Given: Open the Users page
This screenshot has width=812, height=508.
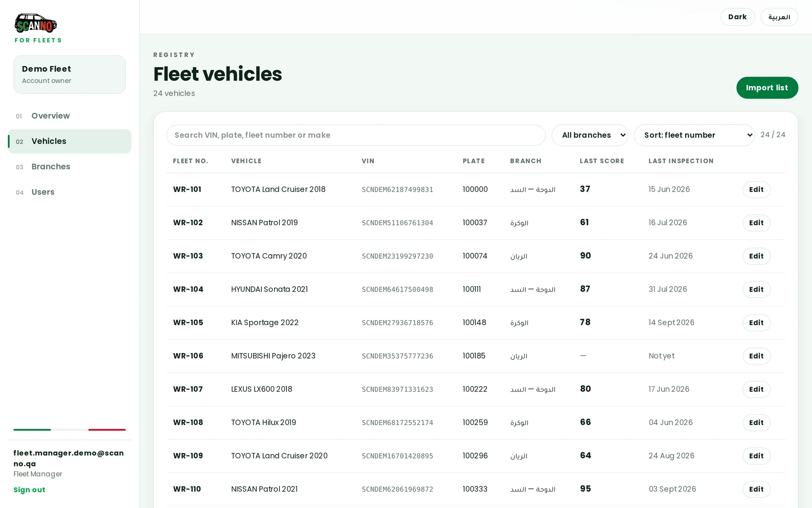Looking at the screenshot, I should 70,192.
